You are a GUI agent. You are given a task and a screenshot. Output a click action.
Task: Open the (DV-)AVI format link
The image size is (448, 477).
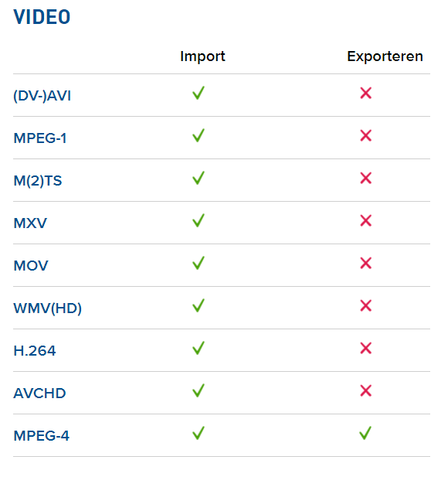click(42, 96)
